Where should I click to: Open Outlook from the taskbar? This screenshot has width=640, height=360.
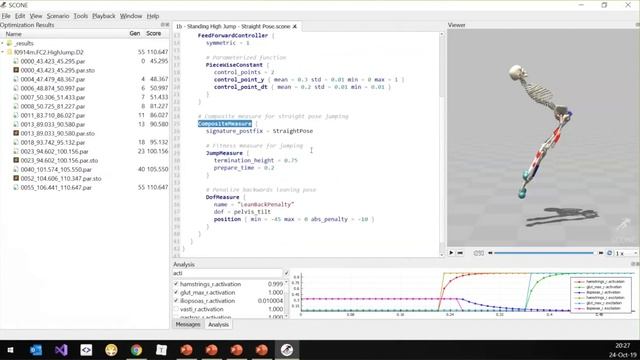tap(36, 350)
